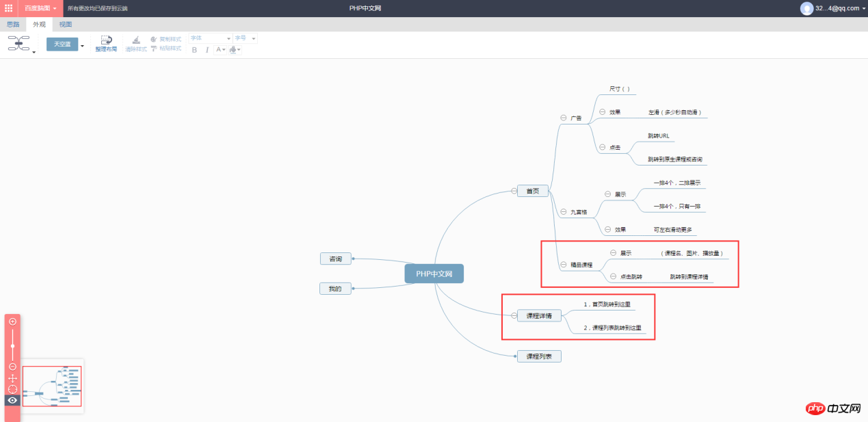Select the 我的 node
The height and width of the screenshot is (422, 868).
coord(334,289)
